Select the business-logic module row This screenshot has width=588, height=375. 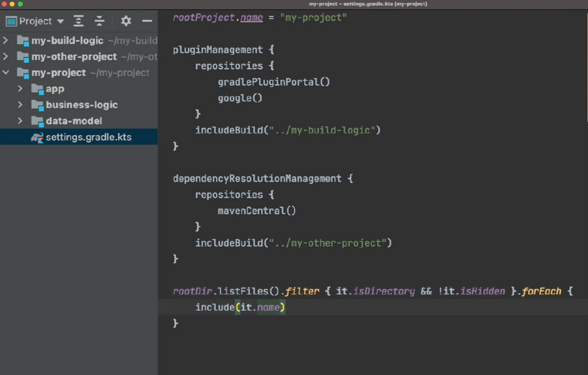pos(79,105)
